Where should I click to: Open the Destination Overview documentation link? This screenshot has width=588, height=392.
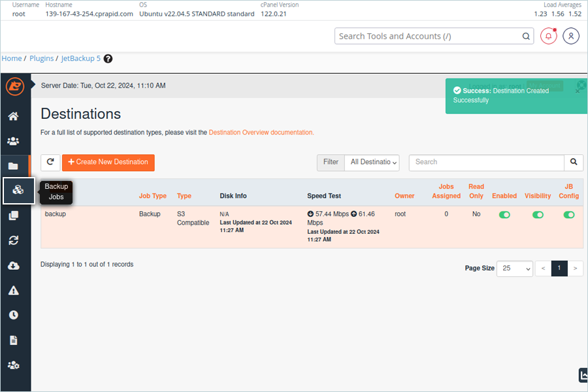[x=261, y=133]
